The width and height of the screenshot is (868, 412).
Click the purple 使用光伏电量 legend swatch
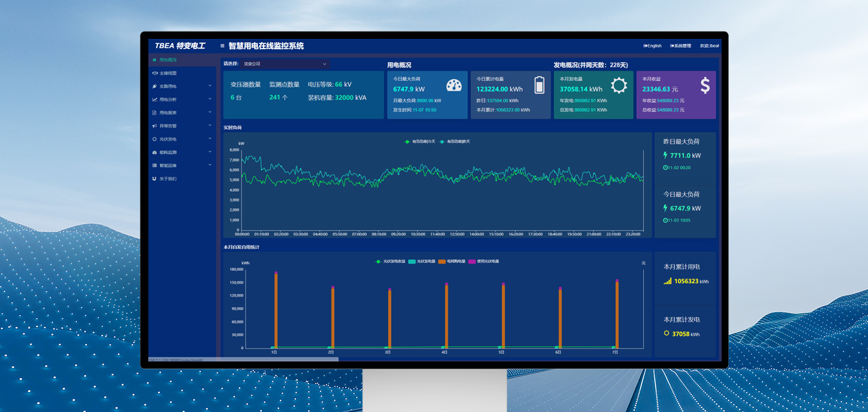(472, 261)
